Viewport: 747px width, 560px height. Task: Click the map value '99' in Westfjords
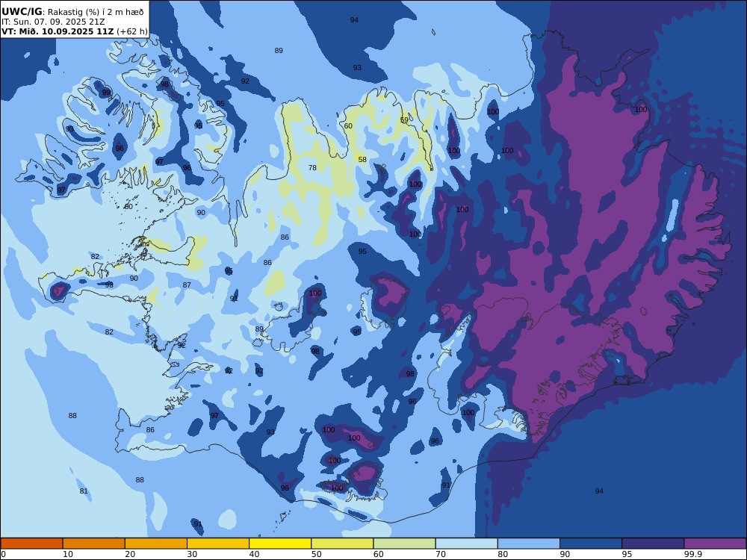coord(106,93)
